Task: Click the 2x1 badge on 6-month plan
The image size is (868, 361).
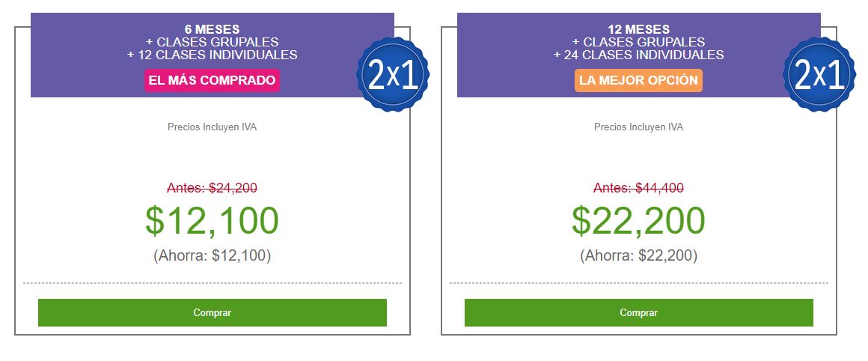Action: point(393,74)
